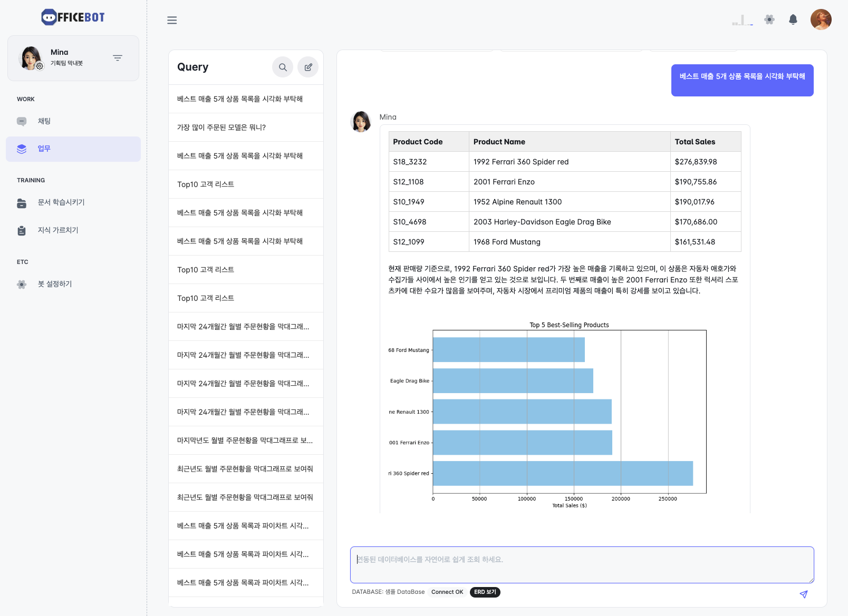
Task: Open the hamburger menu icon
Action: pos(172,20)
